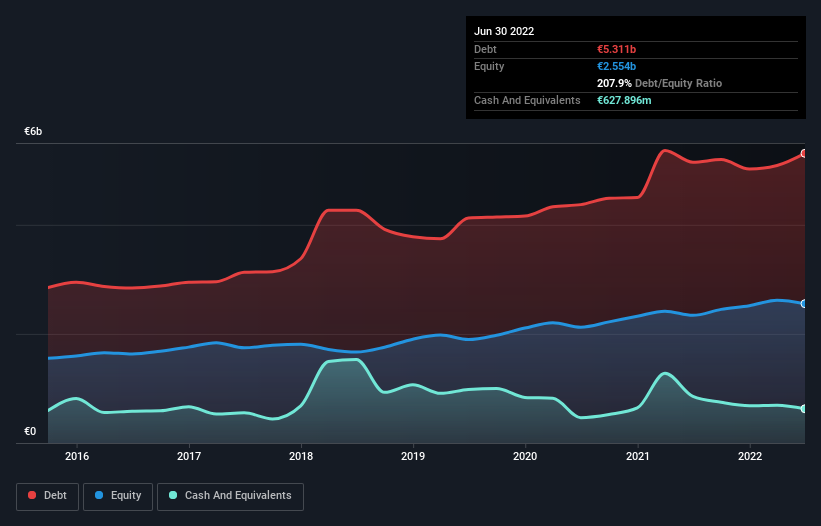Click the Jun 30 2022 tooltip date
The height and width of the screenshot is (526, 821).
tap(504, 31)
